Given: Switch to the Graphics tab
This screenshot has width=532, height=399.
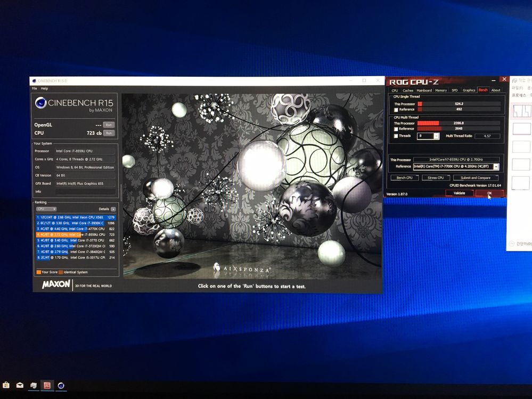Looking at the screenshot, I should 469,90.
